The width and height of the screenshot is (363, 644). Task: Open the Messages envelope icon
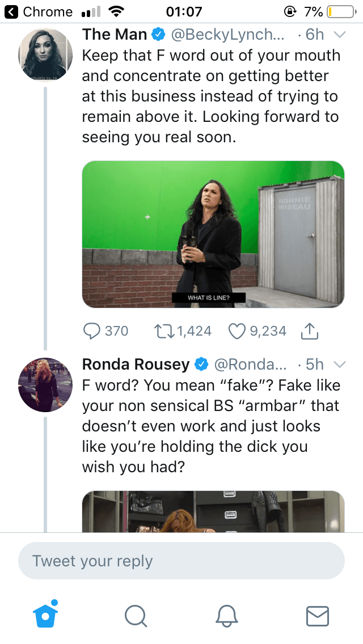[318, 615]
